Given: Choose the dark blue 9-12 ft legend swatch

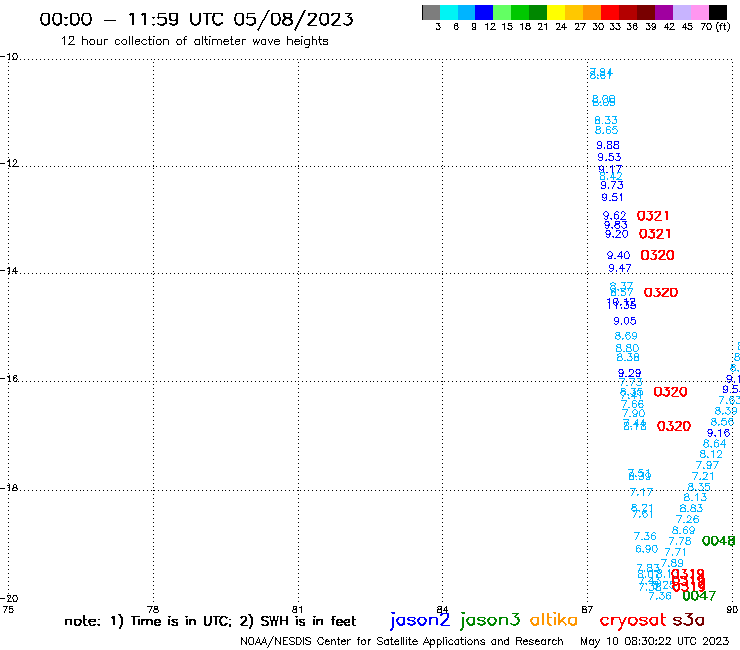Looking at the screenshot, I should pyautogui.click(x=484, y=12).
